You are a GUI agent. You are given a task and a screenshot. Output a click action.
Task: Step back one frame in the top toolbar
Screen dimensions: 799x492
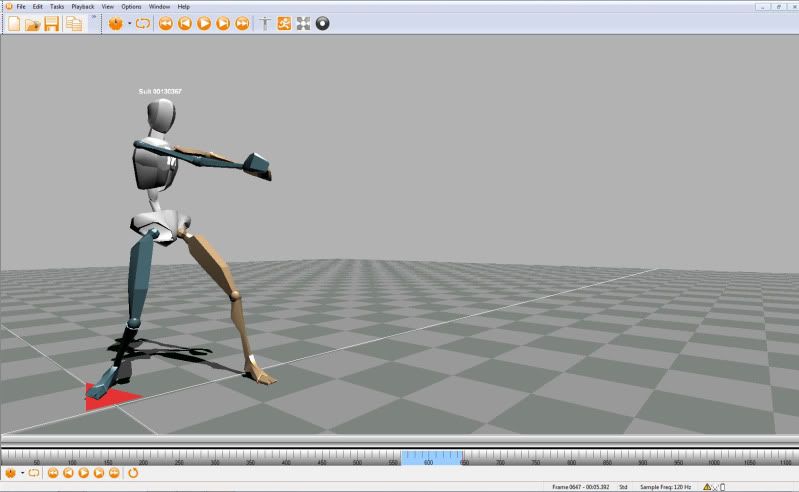pyautogui.click(x=185, y=23)
